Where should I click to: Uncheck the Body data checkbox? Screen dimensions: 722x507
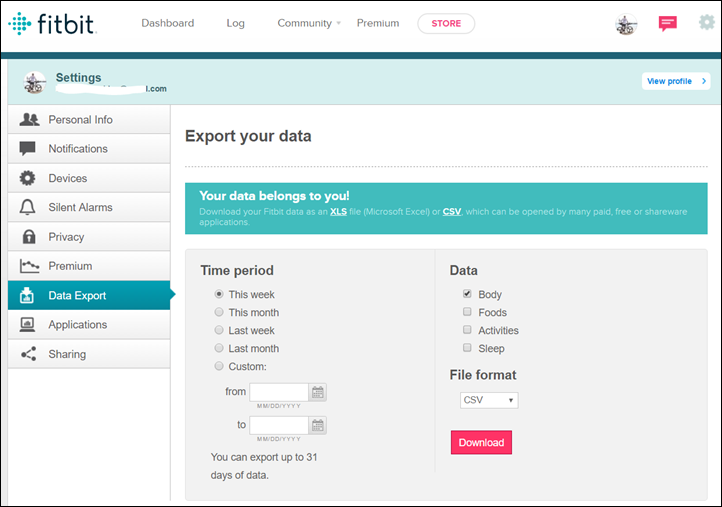(x=467, y=295)
